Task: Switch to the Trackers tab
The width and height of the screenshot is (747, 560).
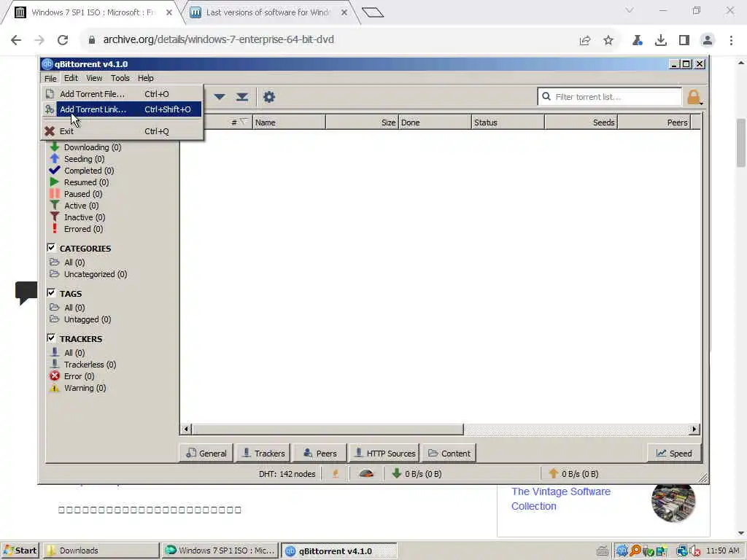Action: tap(263, 454)
